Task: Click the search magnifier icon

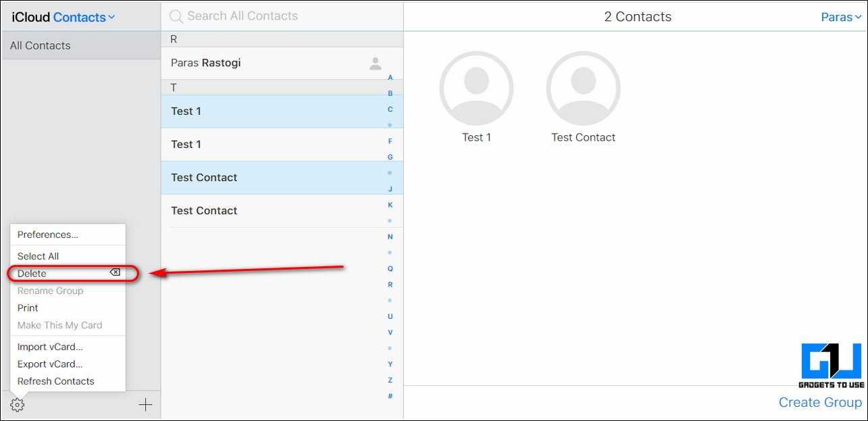Action: point(176,16)
